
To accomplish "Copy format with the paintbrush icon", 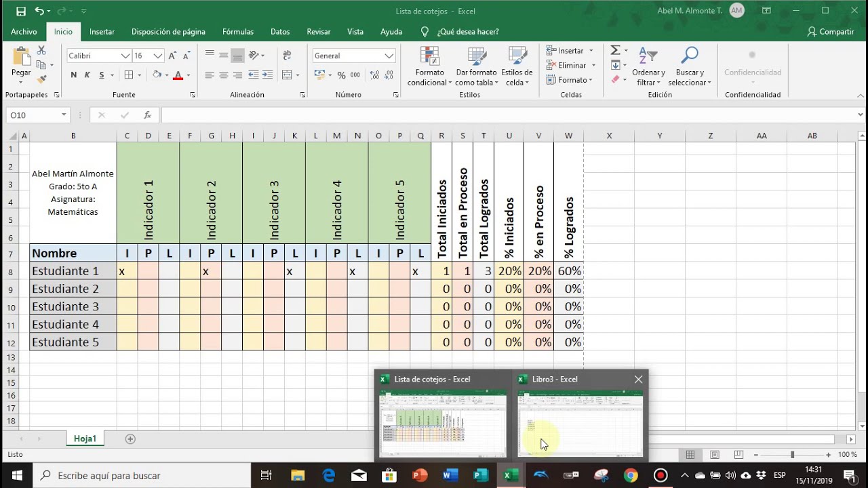I will 41,79.
